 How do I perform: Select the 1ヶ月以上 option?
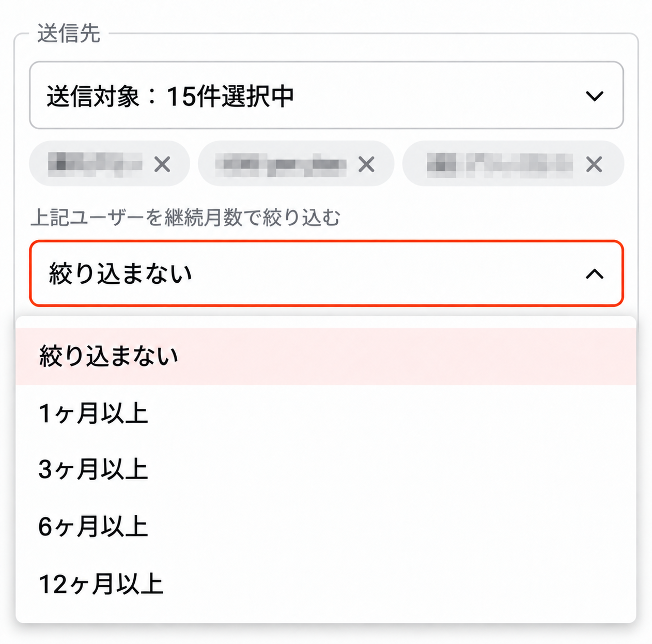(x=326, y=413)
